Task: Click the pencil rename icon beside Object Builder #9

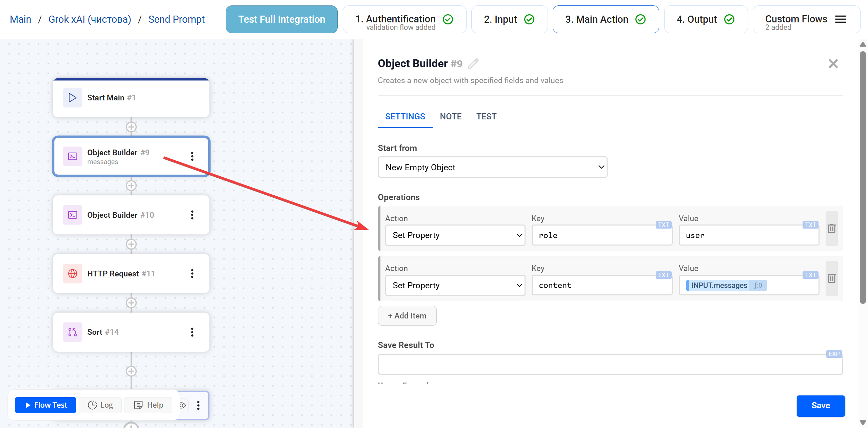Action: tap(473, 64)
